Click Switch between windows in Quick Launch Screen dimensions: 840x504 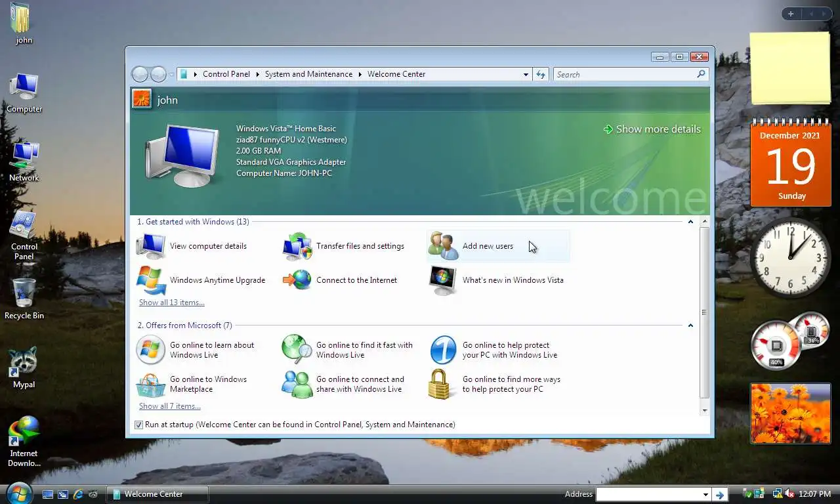pyautogui.click(x=63, y=494)
